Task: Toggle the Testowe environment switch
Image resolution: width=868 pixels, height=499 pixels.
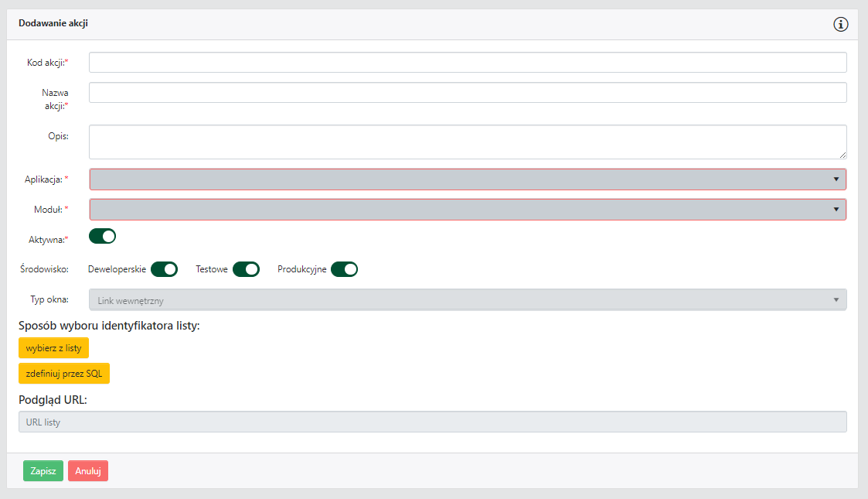Action: tap(246, 269)
